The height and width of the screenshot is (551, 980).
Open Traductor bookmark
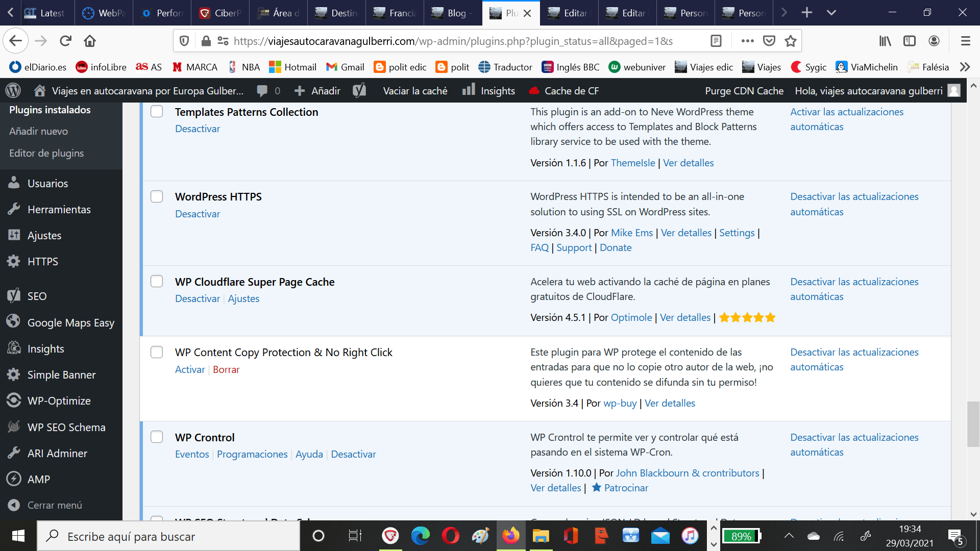click(x=505, y=67)
